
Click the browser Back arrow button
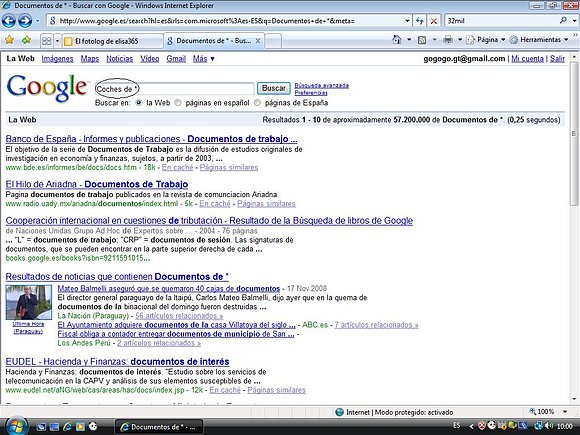[x=9, y=21]
